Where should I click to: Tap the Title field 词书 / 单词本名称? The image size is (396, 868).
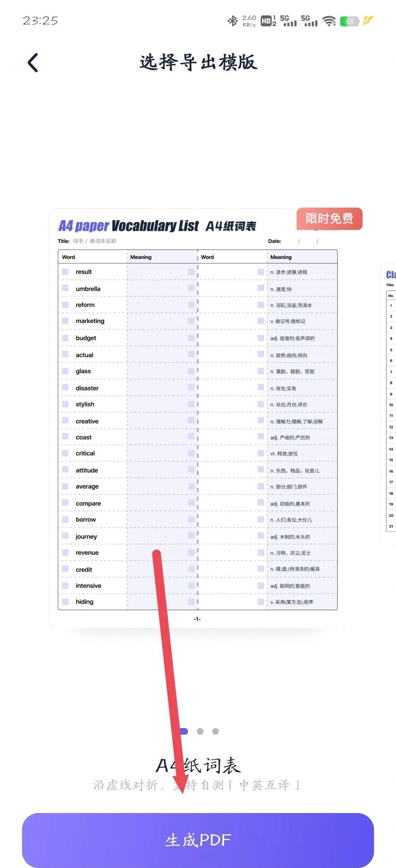[x=94, y=241]
